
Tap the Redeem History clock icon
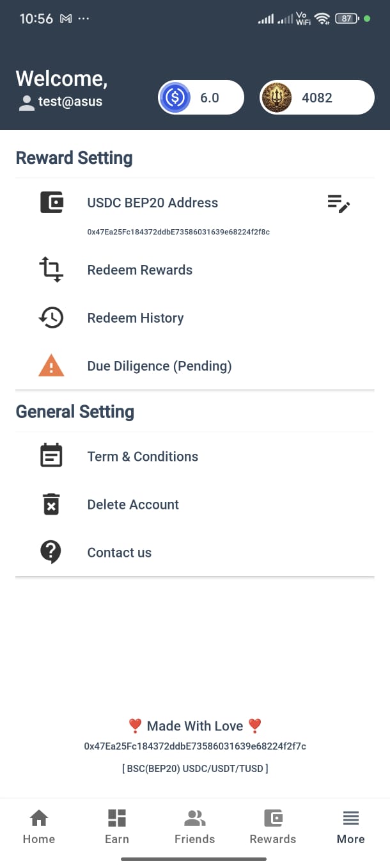pos(51,317)
